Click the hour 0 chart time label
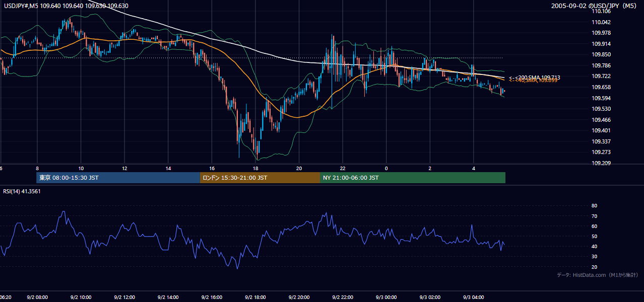 click(x=387, y=168)
